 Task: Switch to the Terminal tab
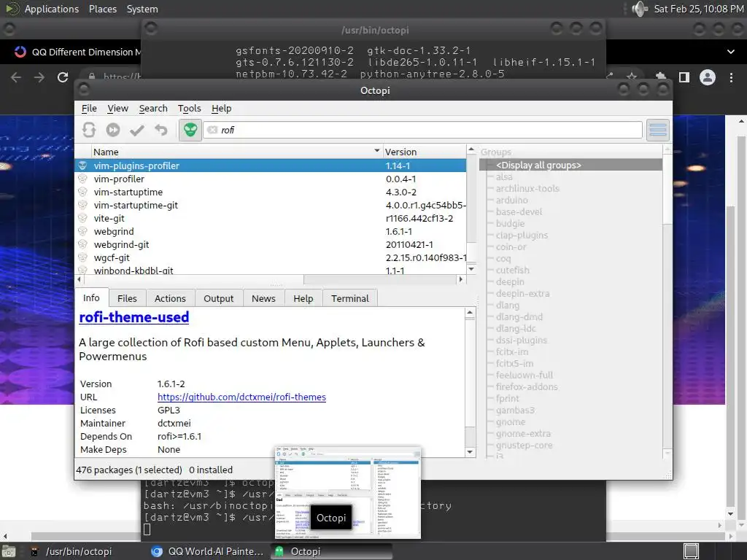click(350, 298)
